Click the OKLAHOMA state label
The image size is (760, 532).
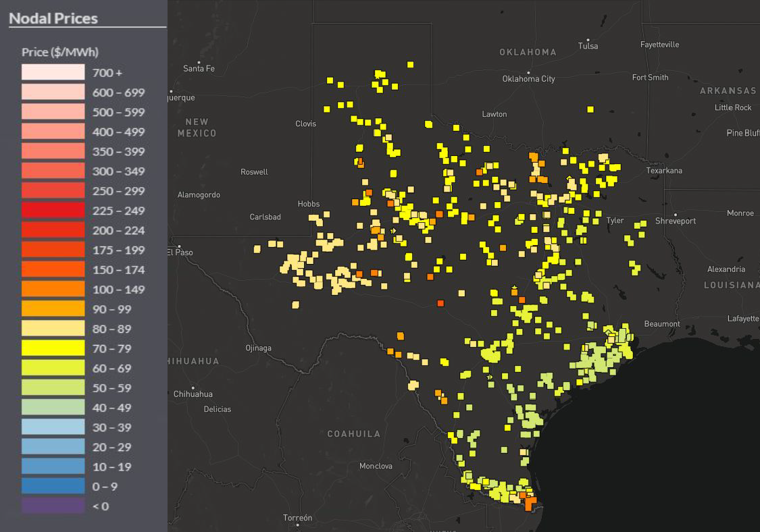[x=528, y=53]
